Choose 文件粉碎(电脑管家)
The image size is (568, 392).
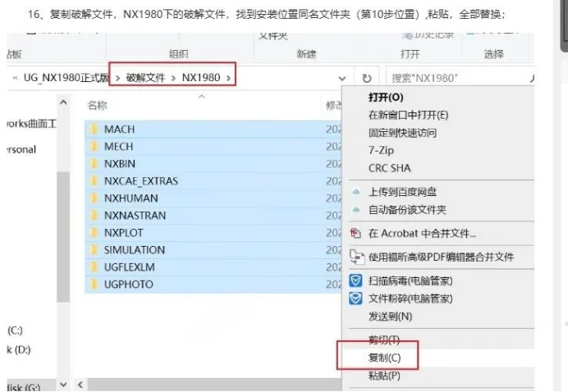[x=410, y=299]
